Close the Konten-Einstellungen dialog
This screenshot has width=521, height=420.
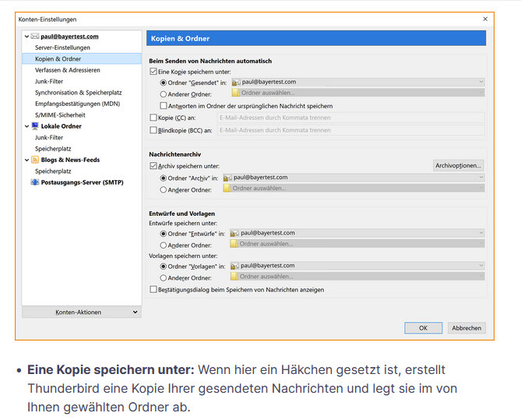(x=485, y=19)
